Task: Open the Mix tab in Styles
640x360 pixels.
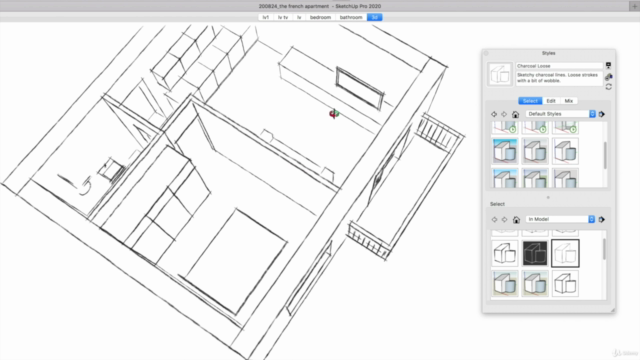Action: [569, 101]
